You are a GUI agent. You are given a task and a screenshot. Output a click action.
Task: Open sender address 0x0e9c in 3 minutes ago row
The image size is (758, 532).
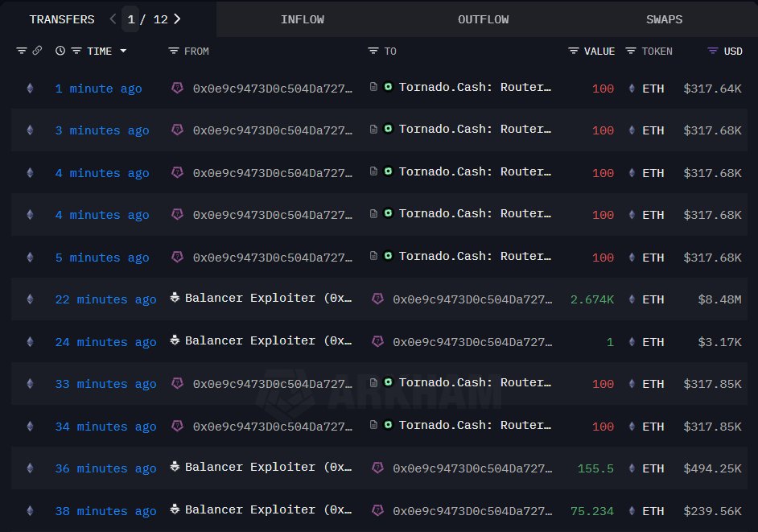click(273, 130)
